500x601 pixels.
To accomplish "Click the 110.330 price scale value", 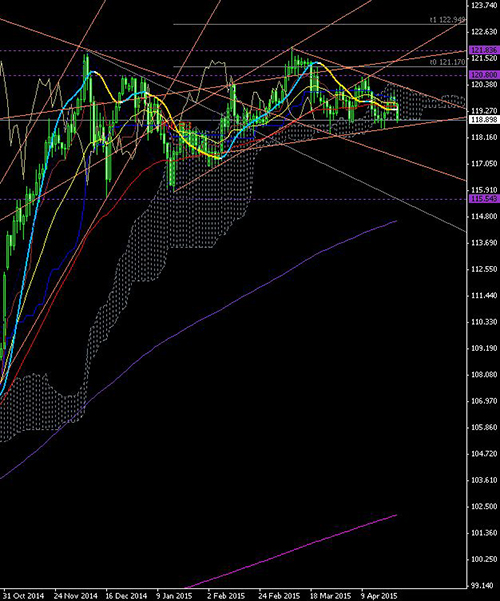I will (484, 322).
